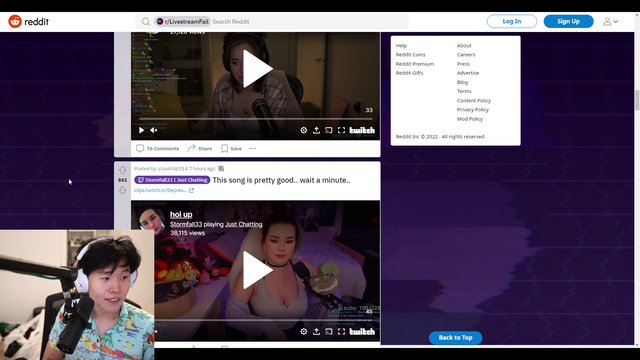Play the Stormfall33 clip with large play button
Screen dimensions: 640x360
click(x=257, y=270)
